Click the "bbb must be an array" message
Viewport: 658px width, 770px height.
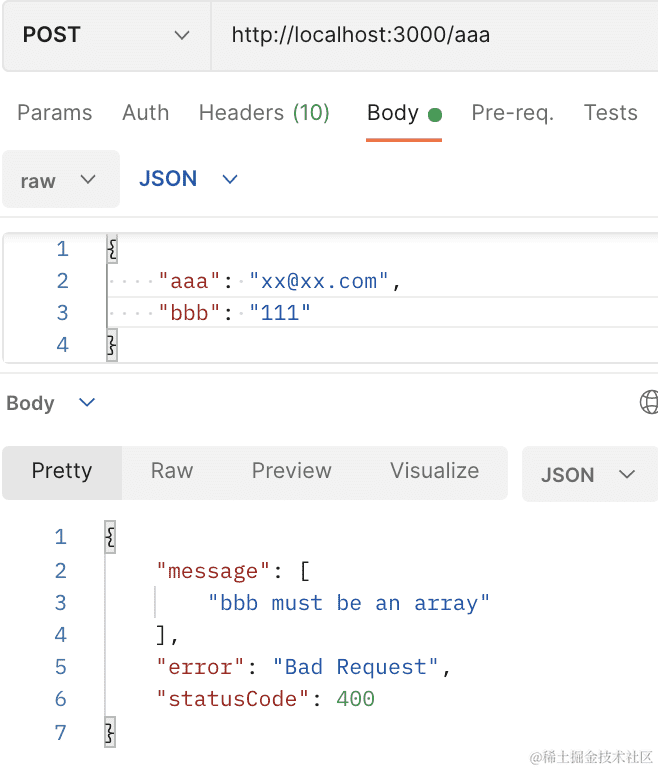pos(349,603)
